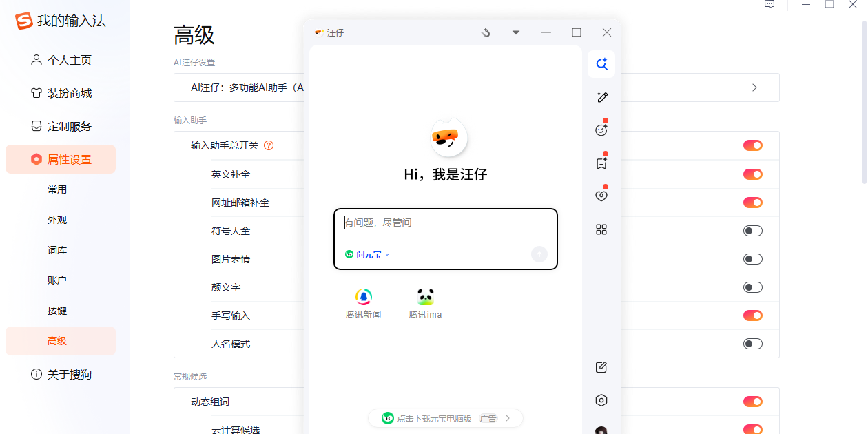Toggle the 输入助手总开关 switch

click(753, 145)
